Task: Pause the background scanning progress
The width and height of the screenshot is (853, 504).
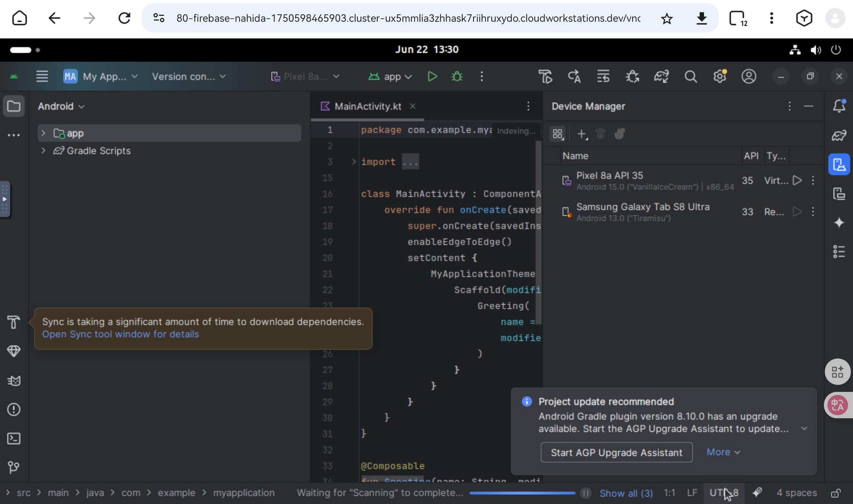Action: pos(586,493)
